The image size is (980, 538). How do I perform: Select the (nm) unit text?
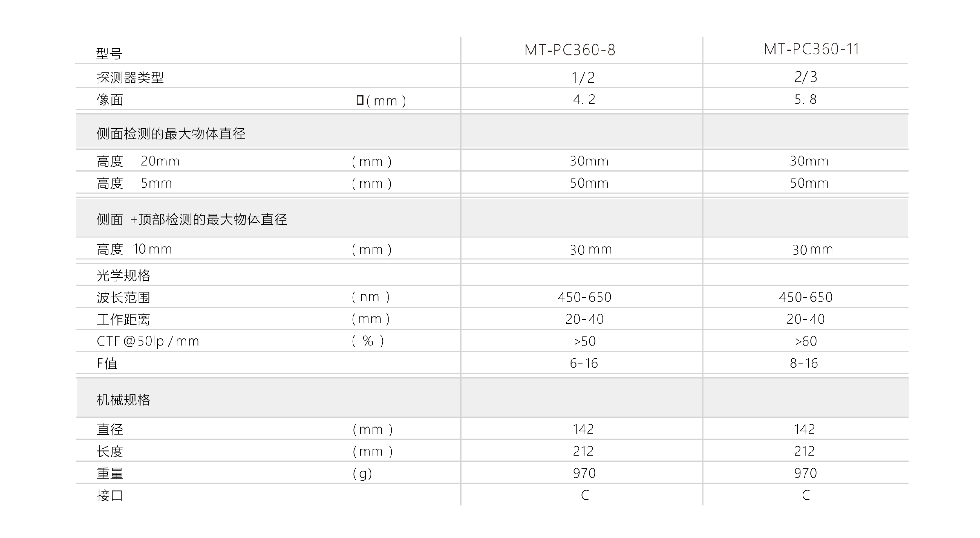[371, 297]
